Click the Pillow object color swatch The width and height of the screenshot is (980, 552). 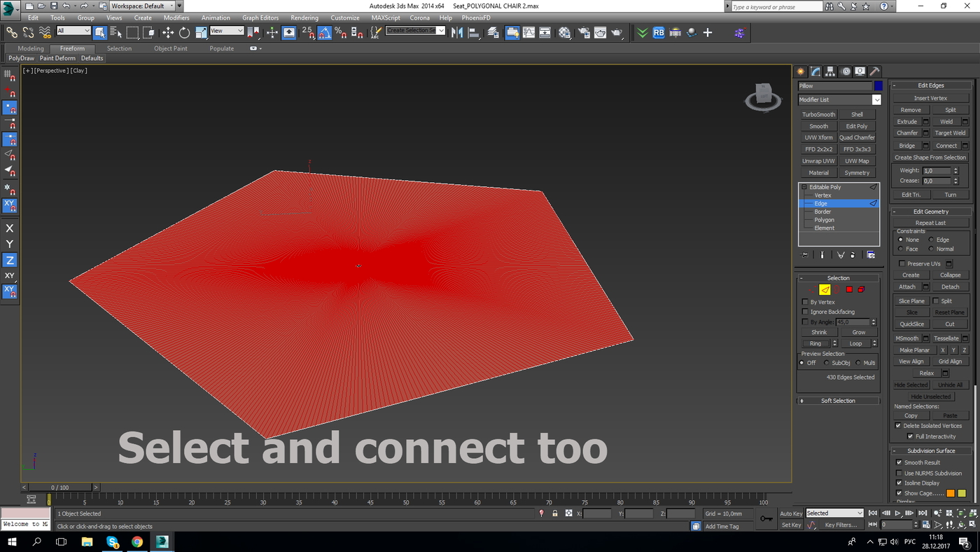point(878,86)
